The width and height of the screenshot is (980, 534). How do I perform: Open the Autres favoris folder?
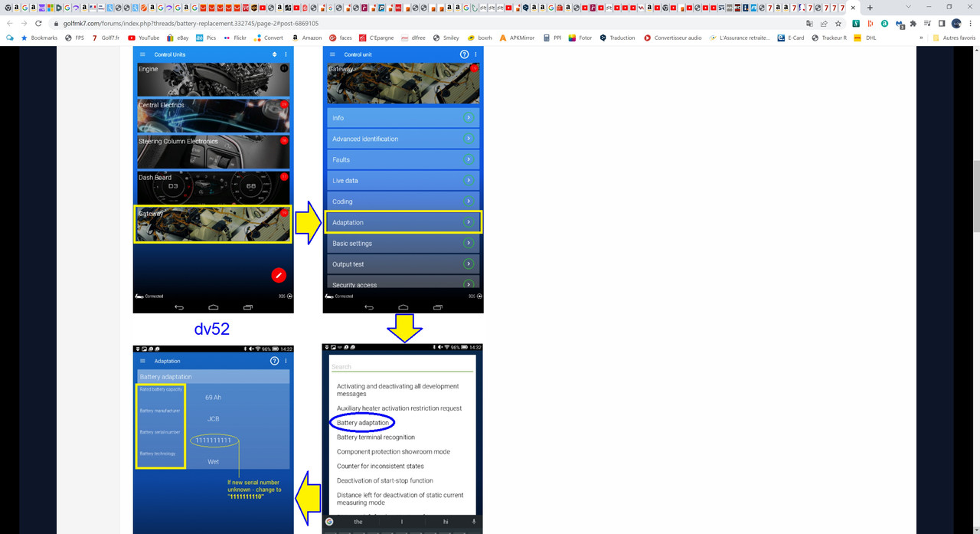[954, 38]
